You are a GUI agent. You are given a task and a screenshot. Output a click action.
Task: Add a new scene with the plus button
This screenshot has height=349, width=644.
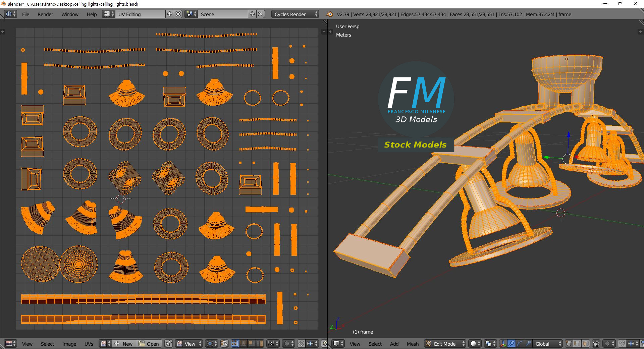(252, 14)
